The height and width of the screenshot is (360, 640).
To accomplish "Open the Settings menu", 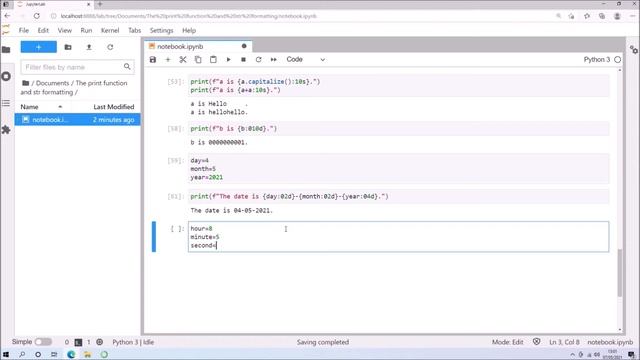I will [161, 31].
